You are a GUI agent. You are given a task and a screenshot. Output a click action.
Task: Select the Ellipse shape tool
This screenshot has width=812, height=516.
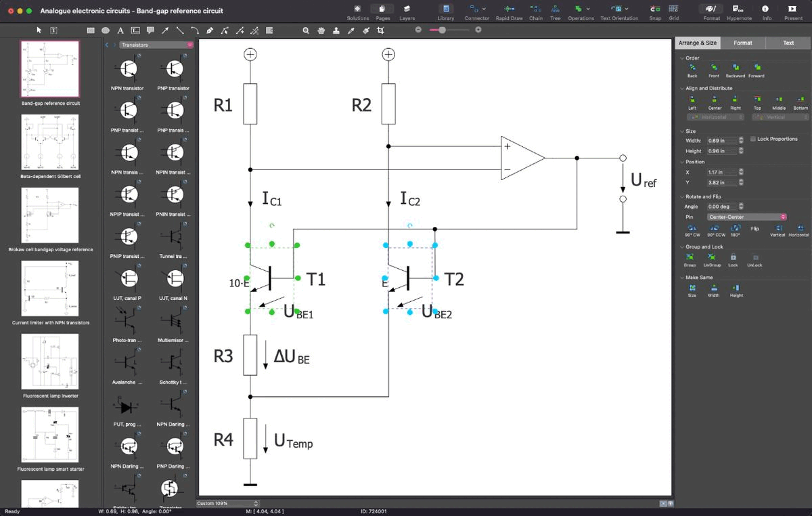pyautogui.click(x=106, y=30)
